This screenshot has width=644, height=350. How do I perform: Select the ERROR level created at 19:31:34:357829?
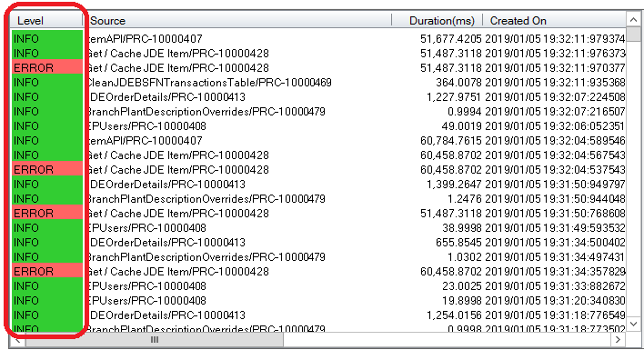pyautogui.click(x=46, y=272)
